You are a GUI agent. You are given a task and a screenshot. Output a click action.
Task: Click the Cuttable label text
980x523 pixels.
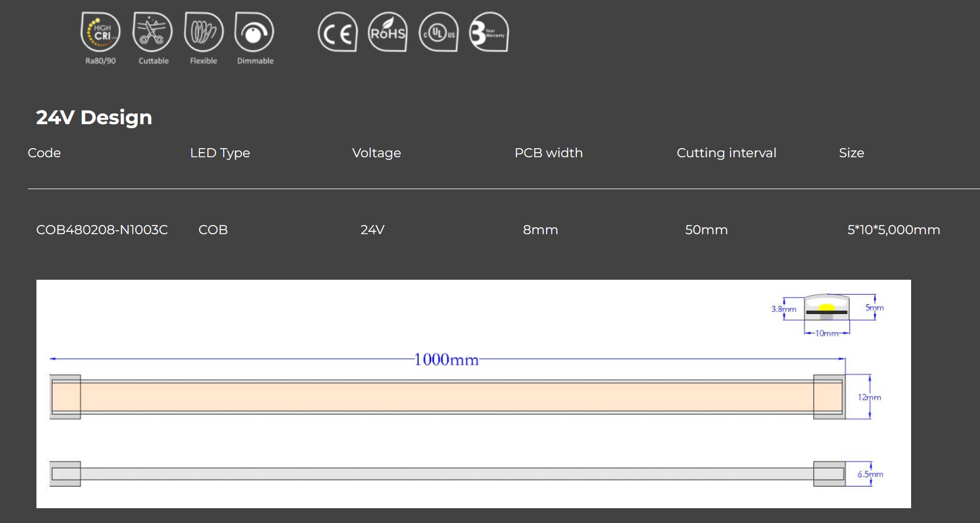click(x=153, y=61)
